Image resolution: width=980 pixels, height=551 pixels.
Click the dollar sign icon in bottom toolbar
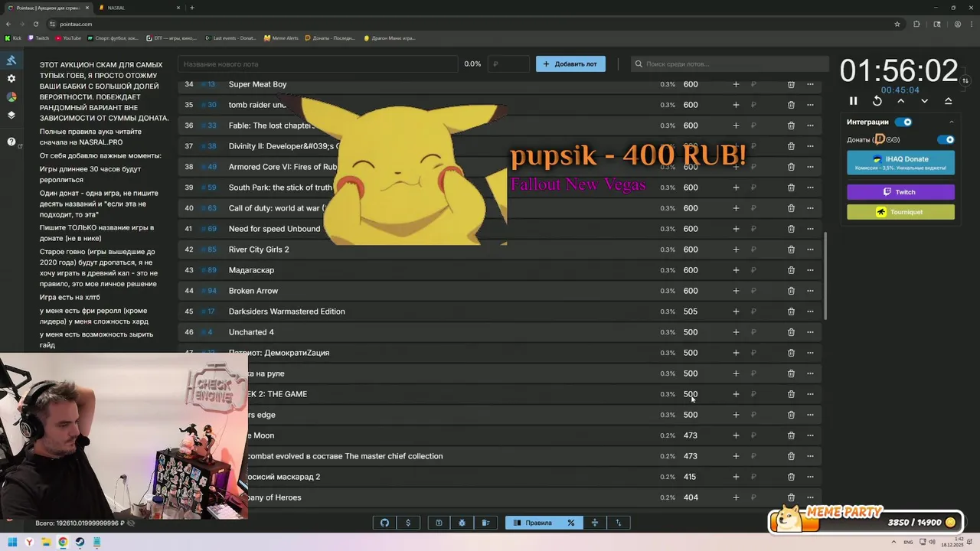(x=408, y=523)
